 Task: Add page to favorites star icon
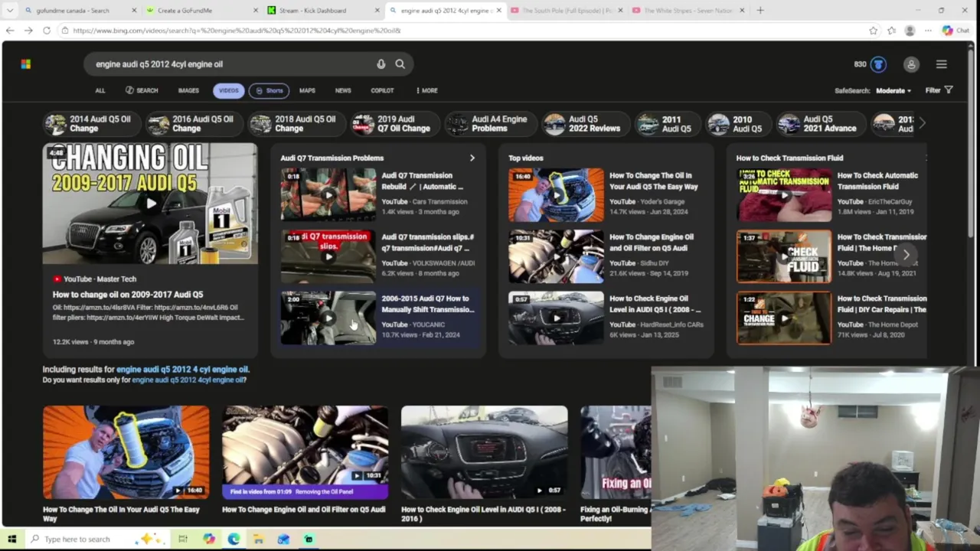(x=873, y=31)
